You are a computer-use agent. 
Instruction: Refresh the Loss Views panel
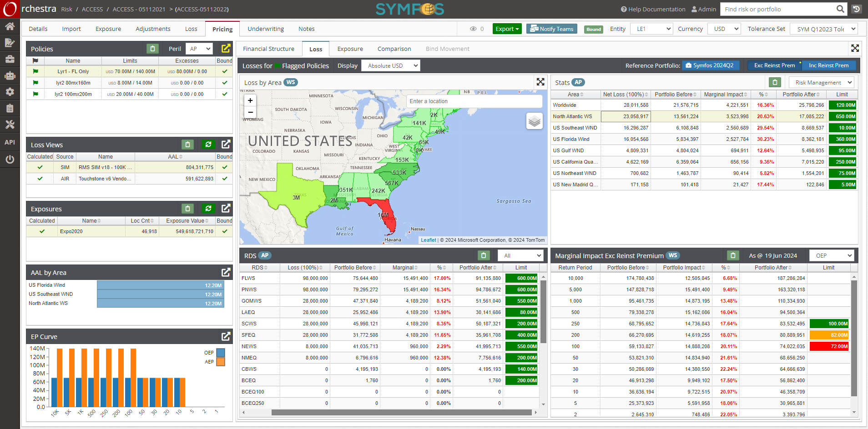pyautogui.click(x=208, y=145)
